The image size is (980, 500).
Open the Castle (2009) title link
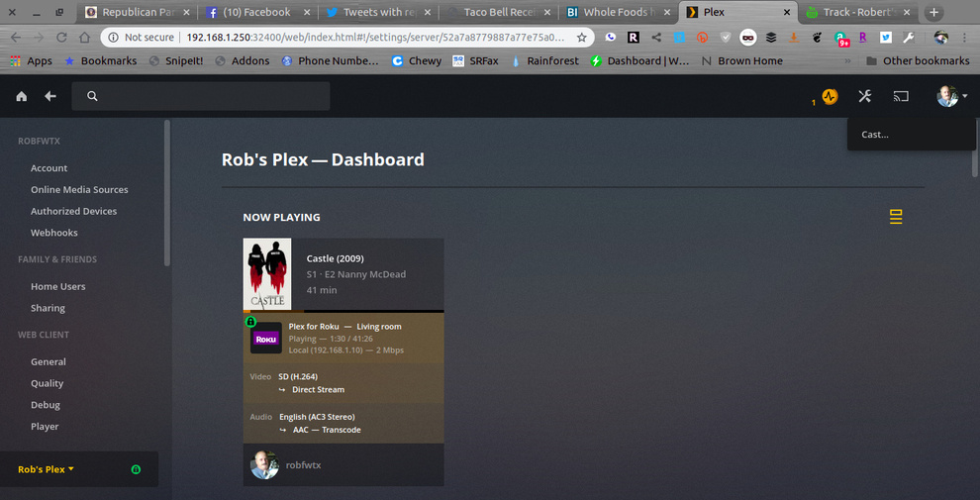tap(335, 258)
